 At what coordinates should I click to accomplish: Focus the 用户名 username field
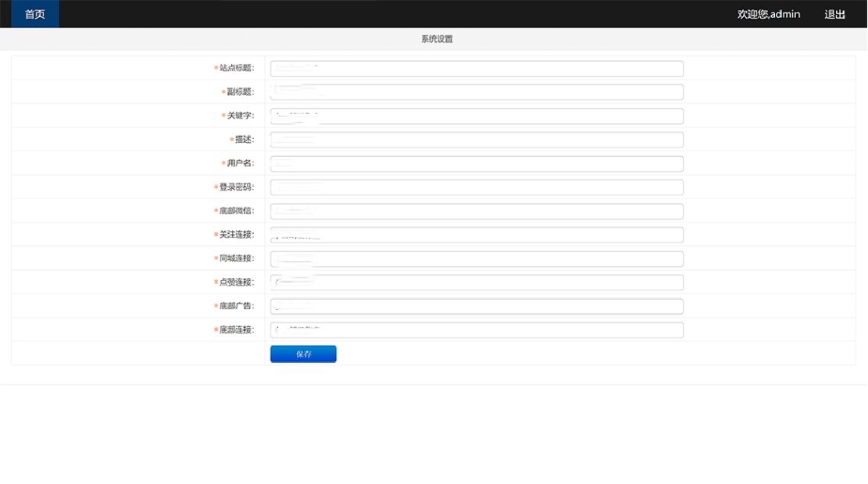pos(477,164)
